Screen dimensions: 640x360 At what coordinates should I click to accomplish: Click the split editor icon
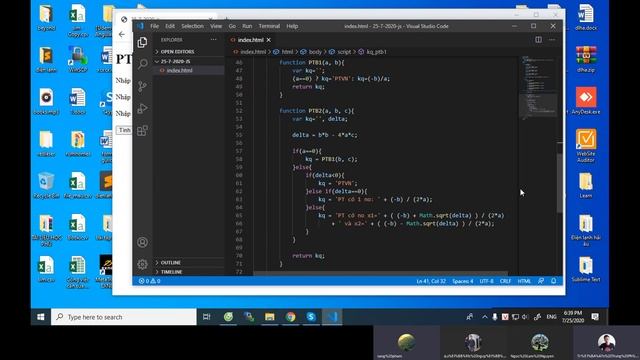pos(539,40)
